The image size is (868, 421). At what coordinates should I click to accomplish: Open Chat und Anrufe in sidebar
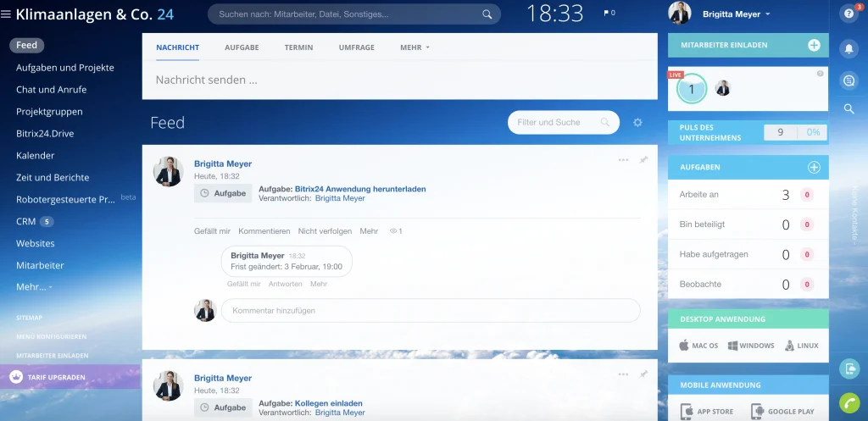[52, 90]
